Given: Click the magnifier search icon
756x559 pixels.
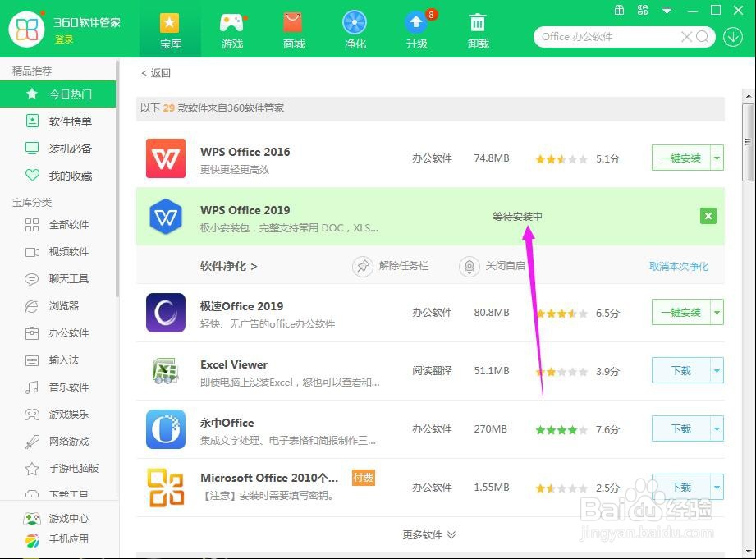Looking at the screenshot, I should click(703, 37).
